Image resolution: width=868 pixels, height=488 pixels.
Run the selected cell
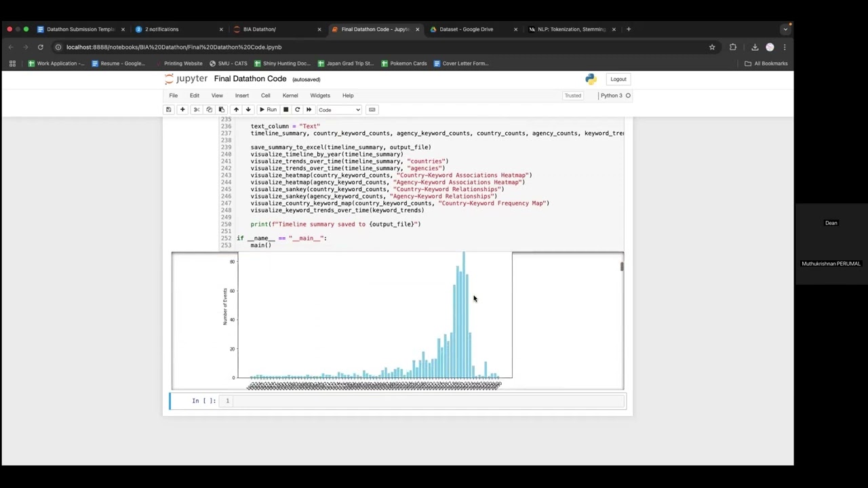tap(268, 110)
